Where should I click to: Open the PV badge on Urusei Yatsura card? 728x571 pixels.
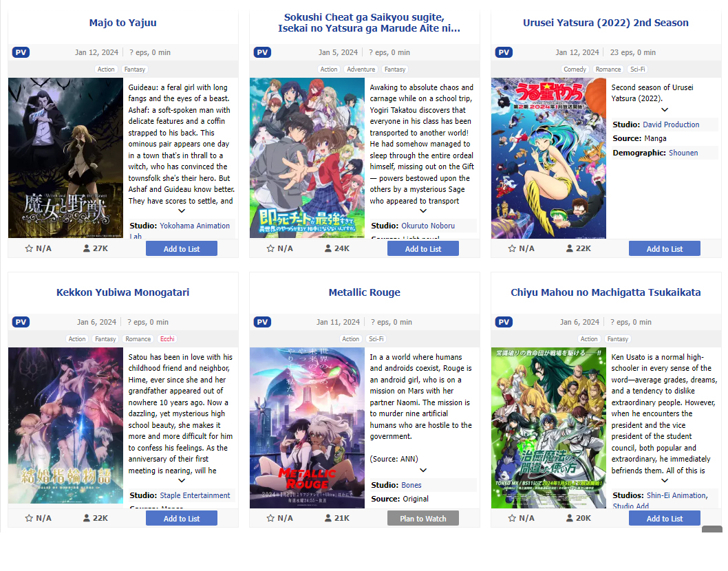pyautogui.click(x=504, y=52)
